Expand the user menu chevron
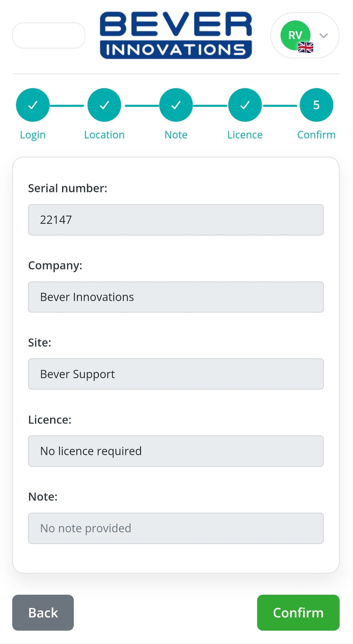Image resolution: width=353 pixels, height=644 pixels. coord(324,36)
